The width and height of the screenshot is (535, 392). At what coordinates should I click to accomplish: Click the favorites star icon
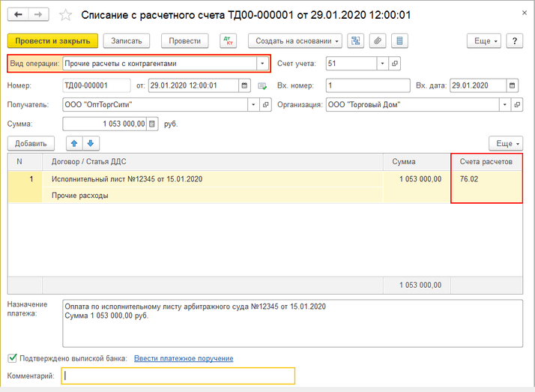pyautogui.click(x=65, y=15)
